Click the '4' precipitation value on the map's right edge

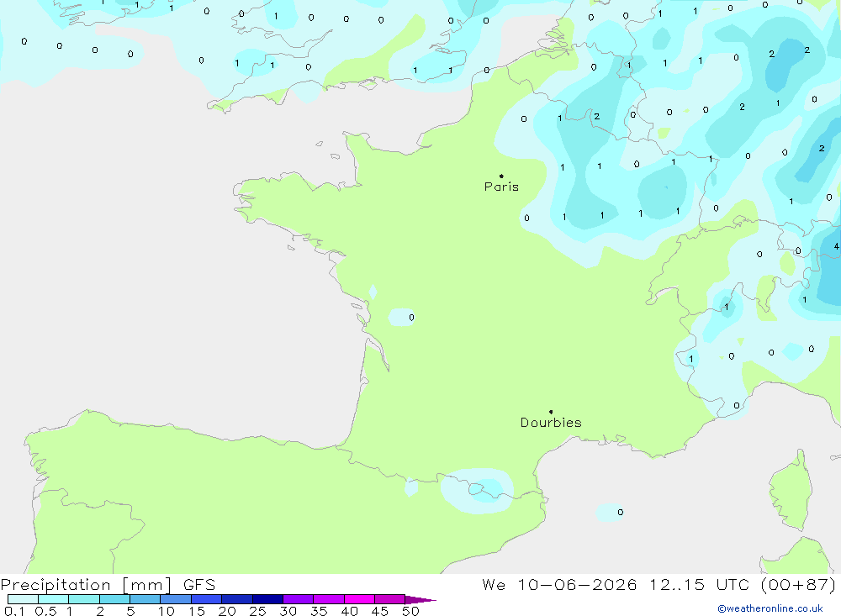[836, 246]
